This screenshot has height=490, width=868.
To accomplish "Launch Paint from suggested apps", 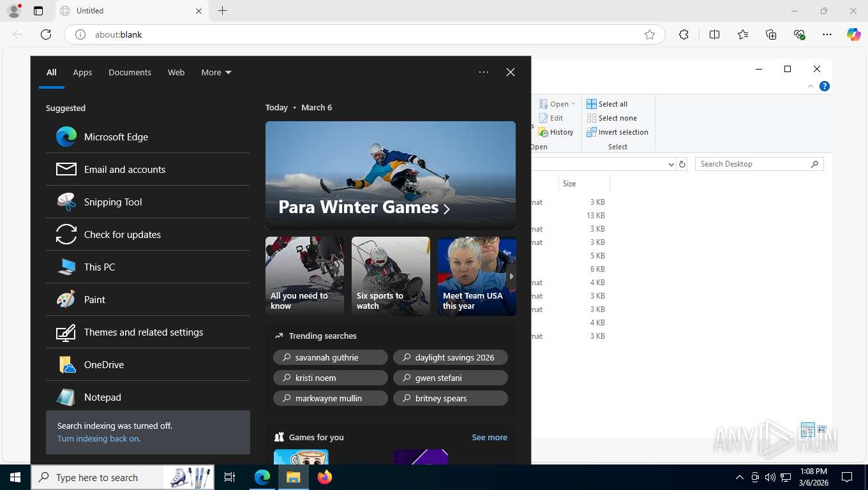I will (147, 299).
